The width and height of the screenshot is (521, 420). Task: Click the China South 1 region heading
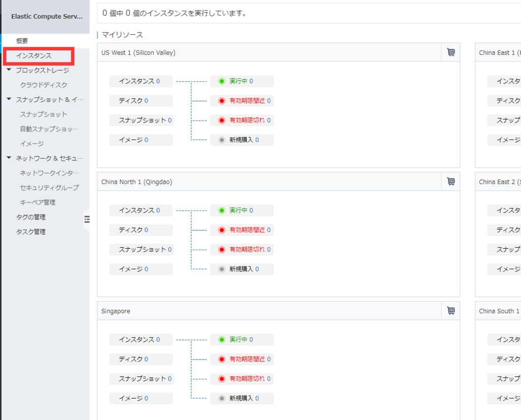500,311
